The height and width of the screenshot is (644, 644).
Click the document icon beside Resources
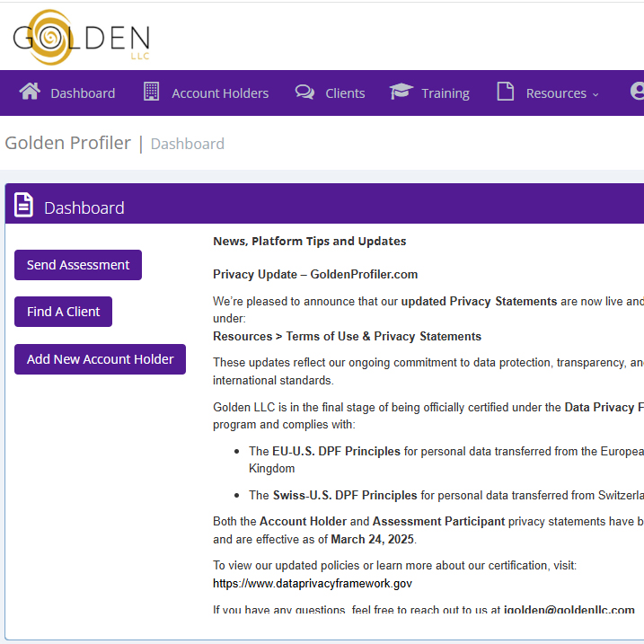tap(505, 92)
